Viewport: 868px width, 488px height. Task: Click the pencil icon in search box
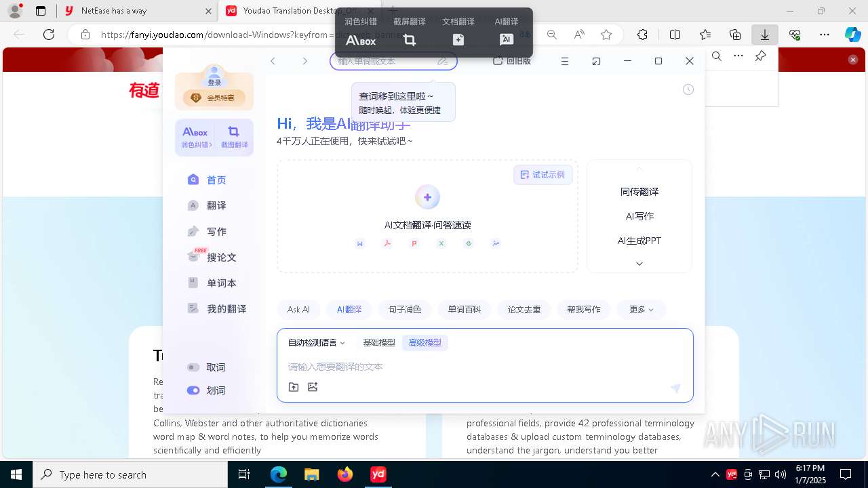click(x=443, y=61)
